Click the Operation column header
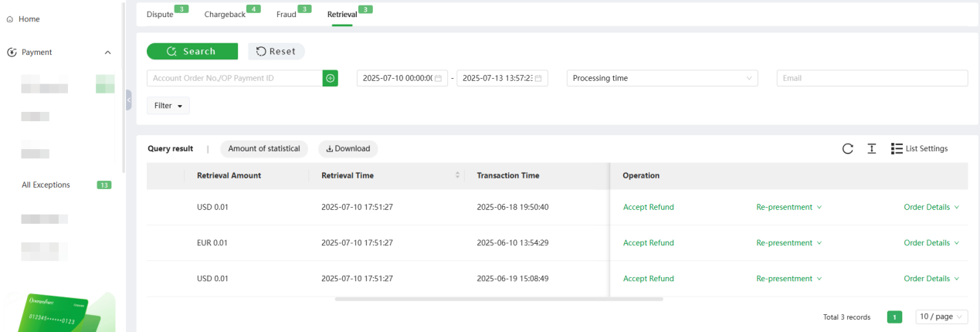980x332 pixels. pos(641,175)
